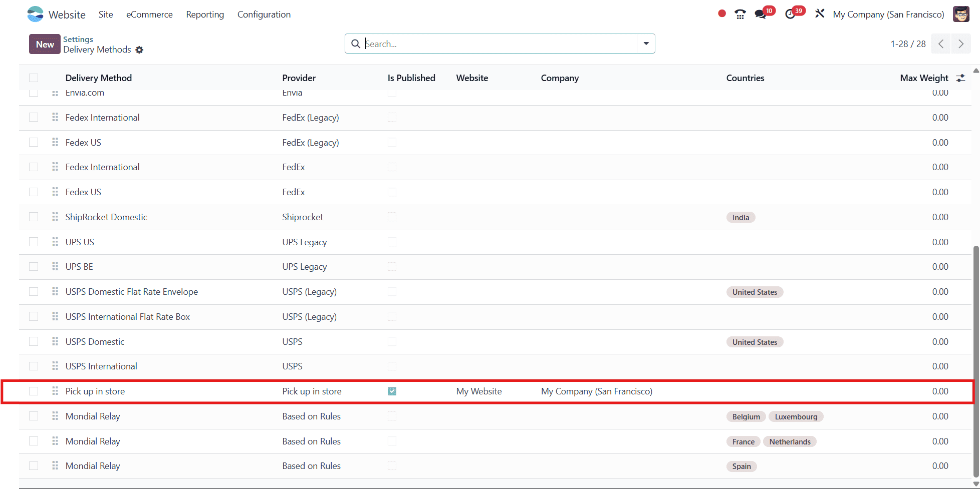Image resolution: width=980 pixels, height=489 pixels.
Task: Grab drag handle of Fedex International Legacy row
Action: (55, 117)
